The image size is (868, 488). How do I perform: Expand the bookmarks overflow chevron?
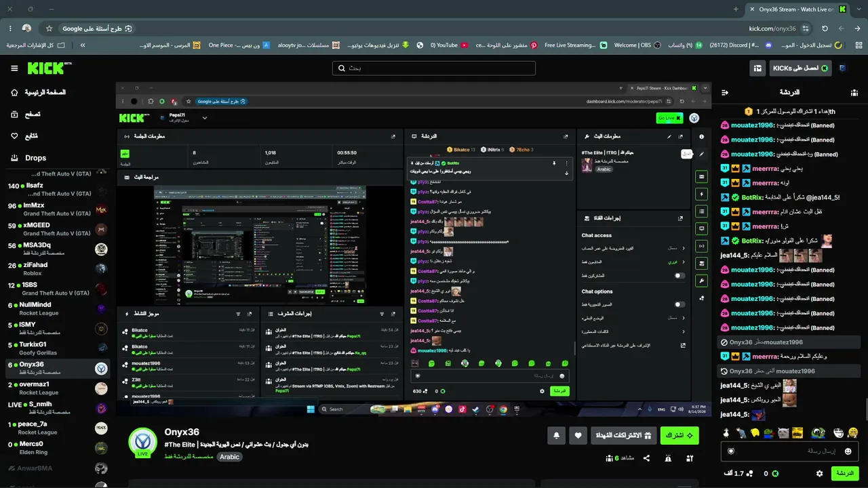click(83, 45)
